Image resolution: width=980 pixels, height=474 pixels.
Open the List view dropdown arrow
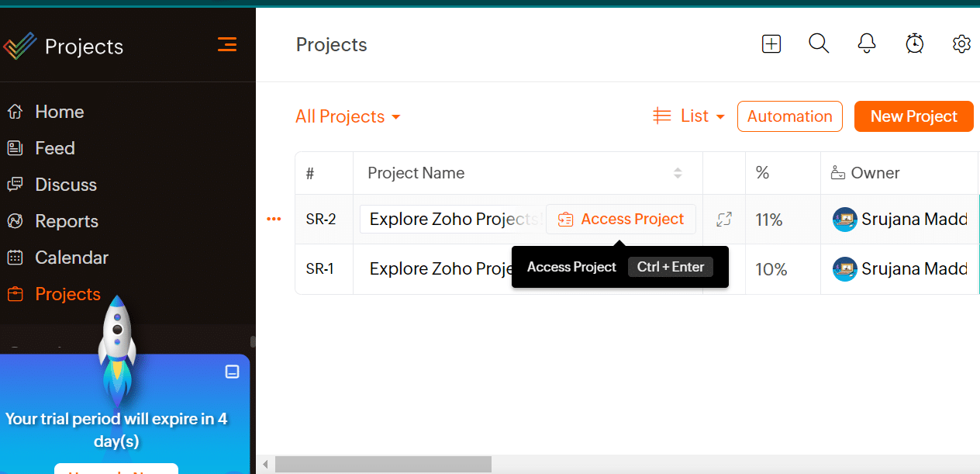pyautogui.click(x=720, y=117)
